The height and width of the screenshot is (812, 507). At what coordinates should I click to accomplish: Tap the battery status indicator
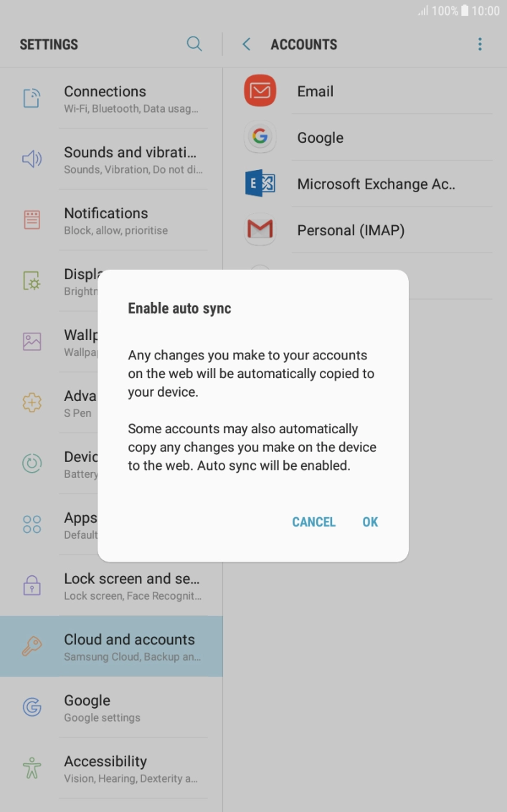pos(464,11)
